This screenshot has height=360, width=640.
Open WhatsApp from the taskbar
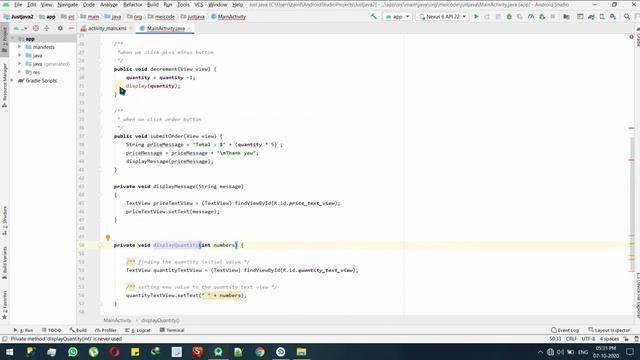point(73,351)
